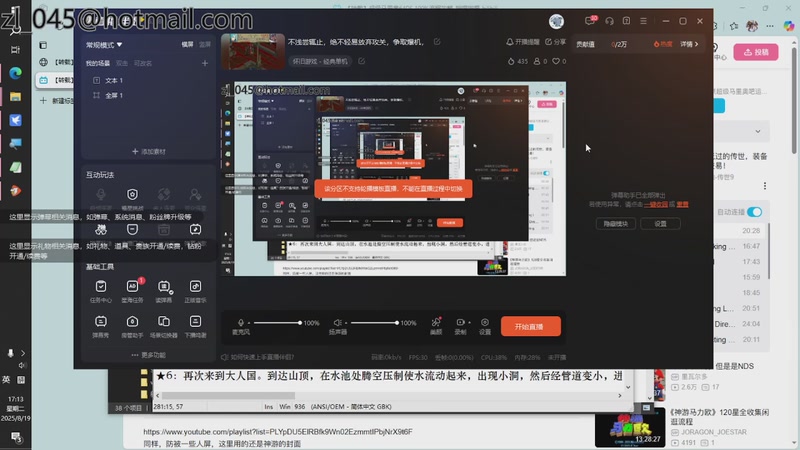Click the 开始直播 start streaming button

pos(531,327)
